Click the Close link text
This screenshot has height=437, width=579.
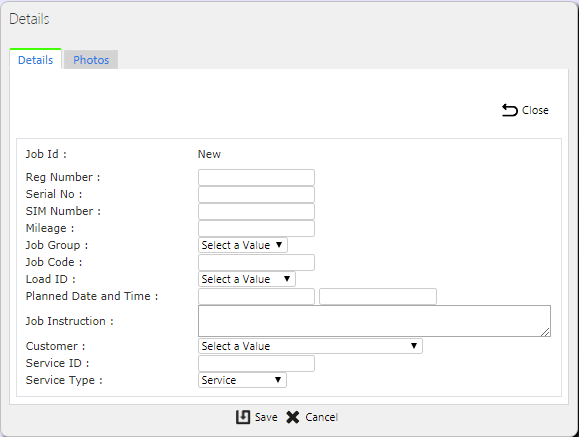coord(535,110)
